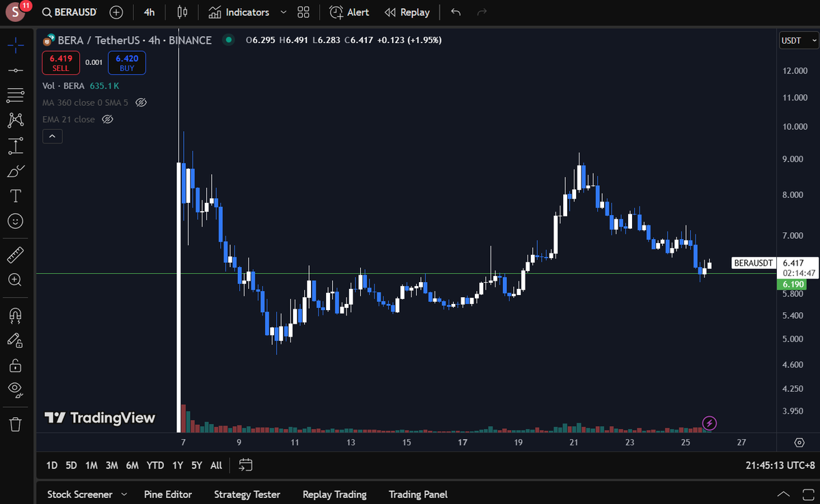Image resolution: width=820 pixels, height=504 pixels.
Task: Collapse the indicator legend chevron
Action: click(x=53, y=137)
